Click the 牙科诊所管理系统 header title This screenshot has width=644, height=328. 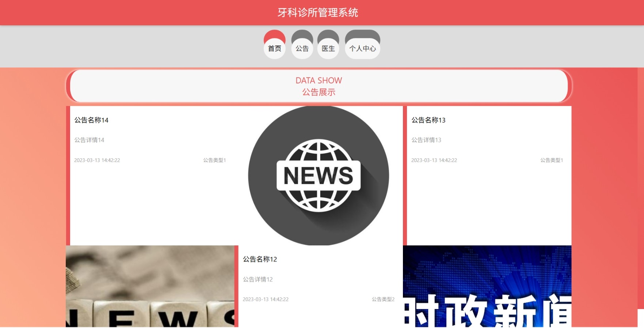coord(318,13)
